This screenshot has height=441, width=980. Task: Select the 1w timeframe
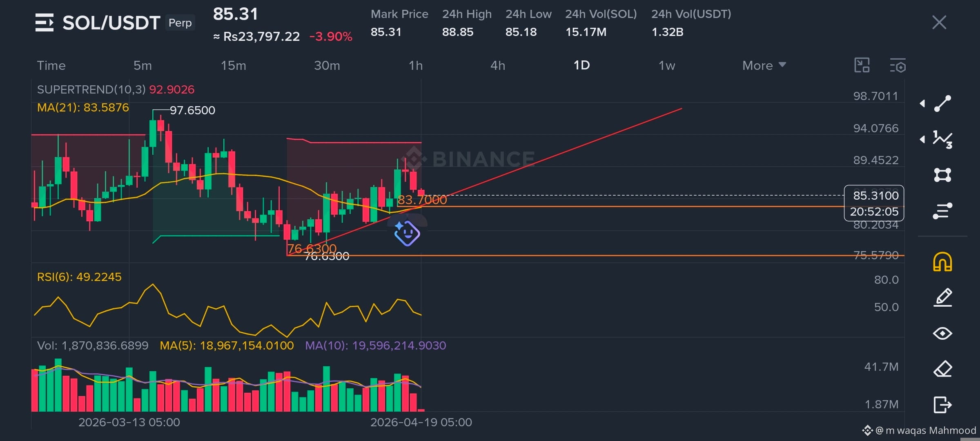click(667, 65)
